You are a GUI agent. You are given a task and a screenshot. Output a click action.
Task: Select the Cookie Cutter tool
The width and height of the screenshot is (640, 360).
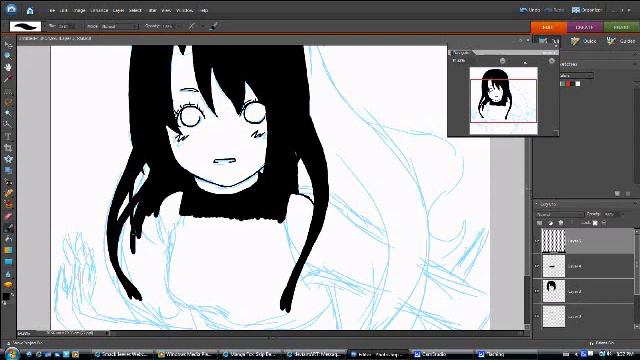tap(8, 159)
